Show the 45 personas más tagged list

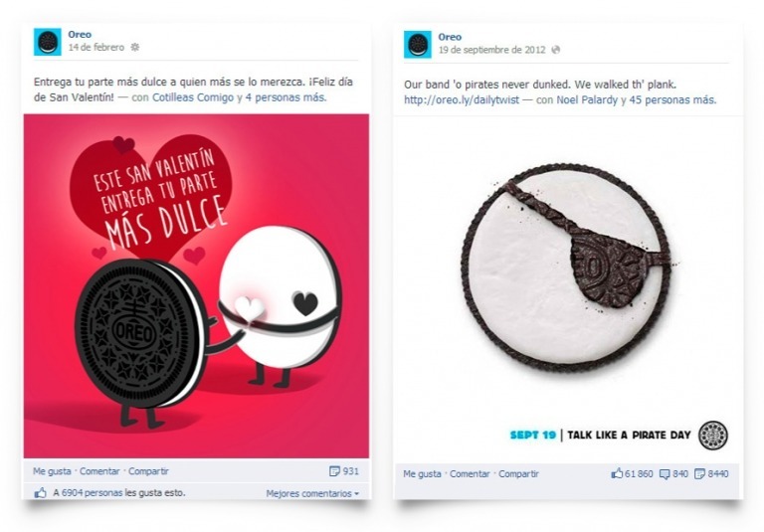point(672,99)
